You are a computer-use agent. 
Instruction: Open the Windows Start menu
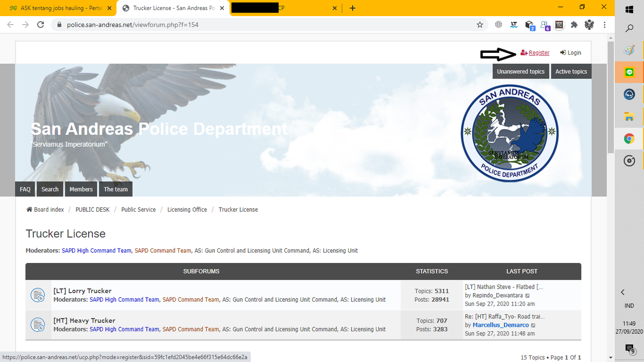pos(629,9)
